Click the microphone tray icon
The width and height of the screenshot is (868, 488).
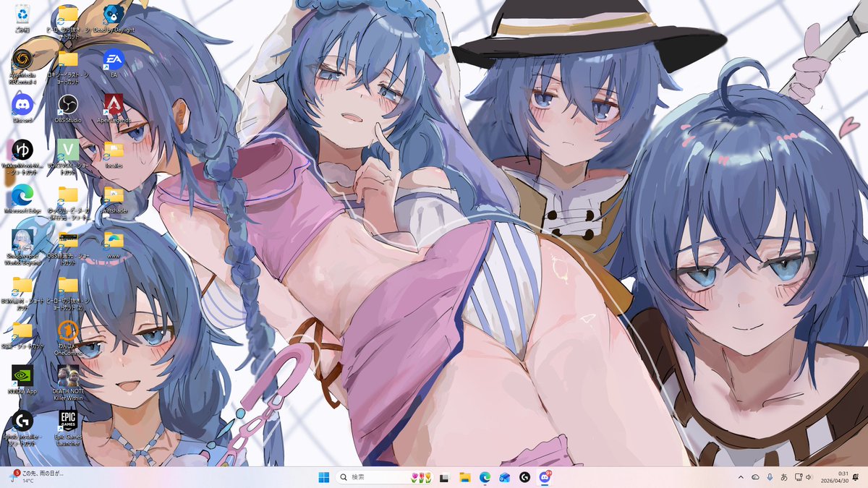pos(770,477)
